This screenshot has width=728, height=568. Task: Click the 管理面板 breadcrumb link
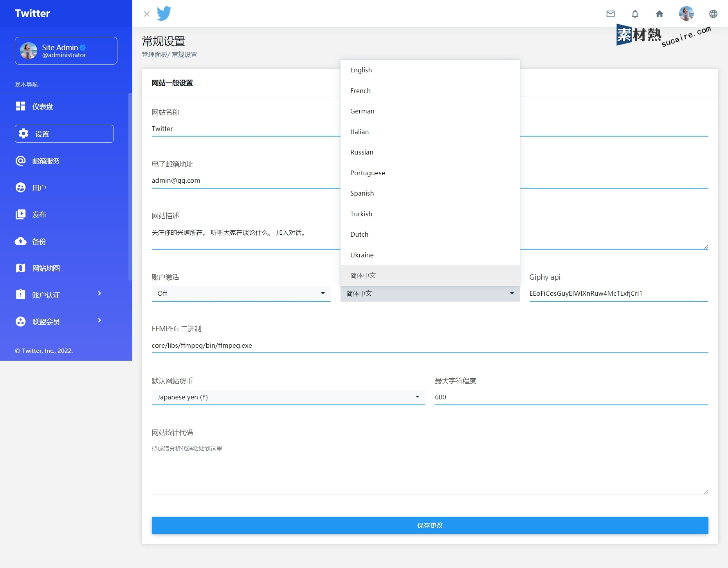[x=155, y=55]
